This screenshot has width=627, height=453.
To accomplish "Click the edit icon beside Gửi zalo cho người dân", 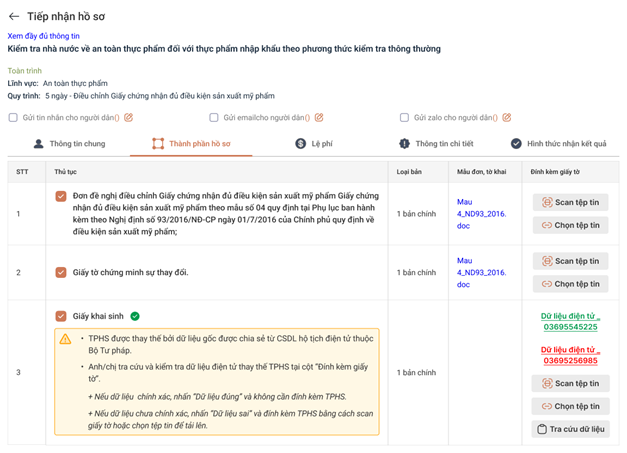I will [507, 118].
